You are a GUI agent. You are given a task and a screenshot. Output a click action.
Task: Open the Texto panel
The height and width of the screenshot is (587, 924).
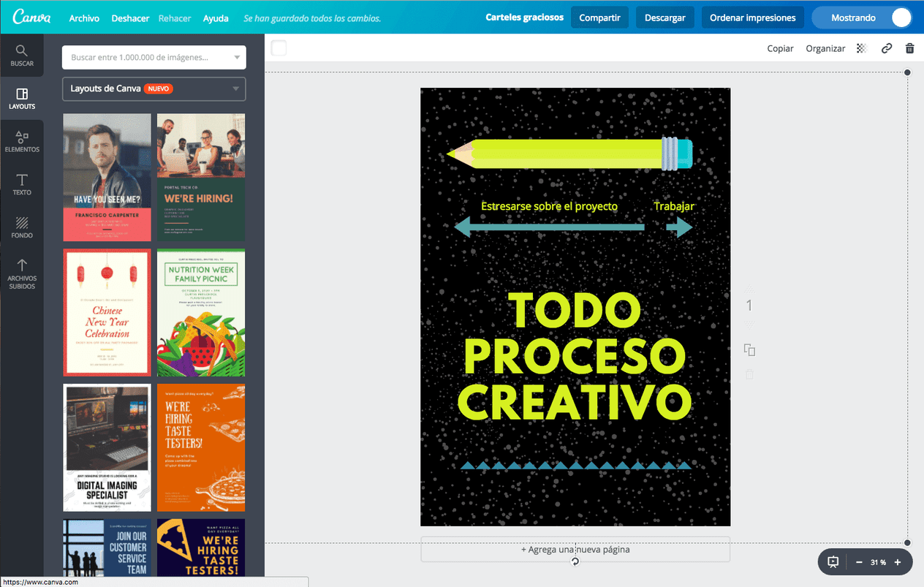point(22,184)
